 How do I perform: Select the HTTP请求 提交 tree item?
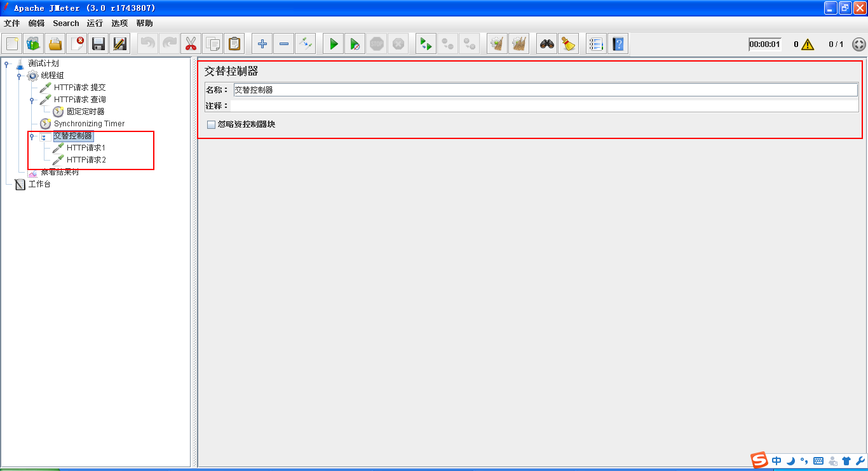tap(79, 88)
